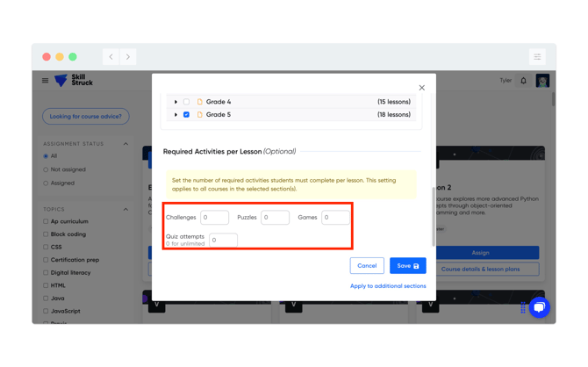Click the Quiz attempts input field

[223, 240]
